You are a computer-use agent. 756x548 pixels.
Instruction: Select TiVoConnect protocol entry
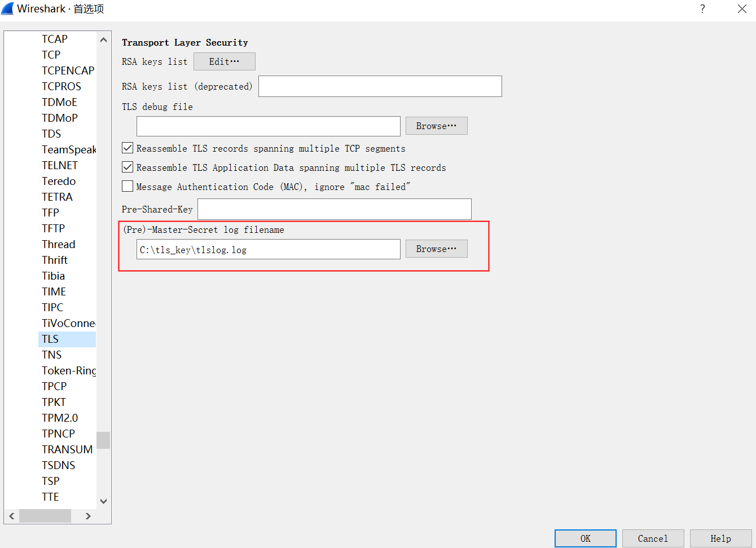point(68,323)
